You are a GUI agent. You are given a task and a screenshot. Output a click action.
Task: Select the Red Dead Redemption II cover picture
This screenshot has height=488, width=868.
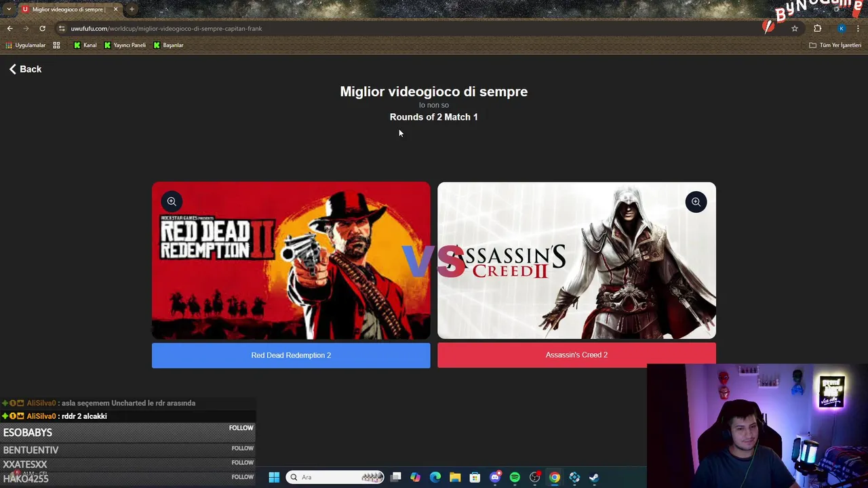tap(291, 260)
